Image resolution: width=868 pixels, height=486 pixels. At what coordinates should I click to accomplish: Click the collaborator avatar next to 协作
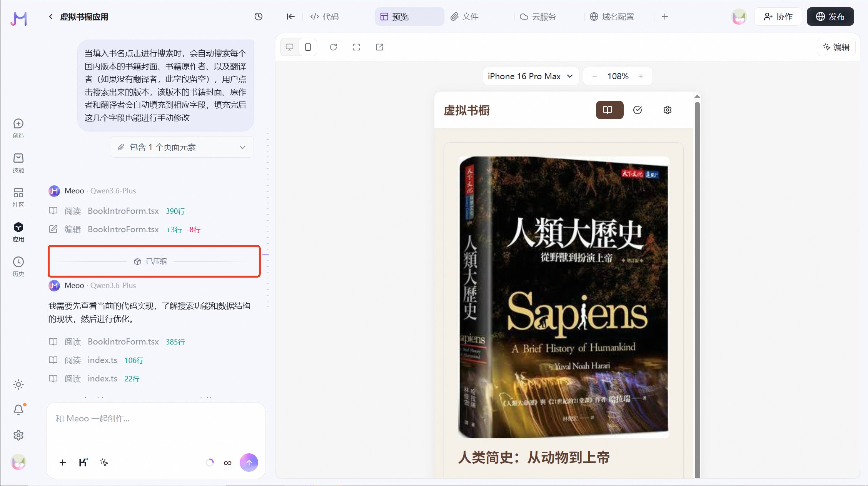coord(739,17)
